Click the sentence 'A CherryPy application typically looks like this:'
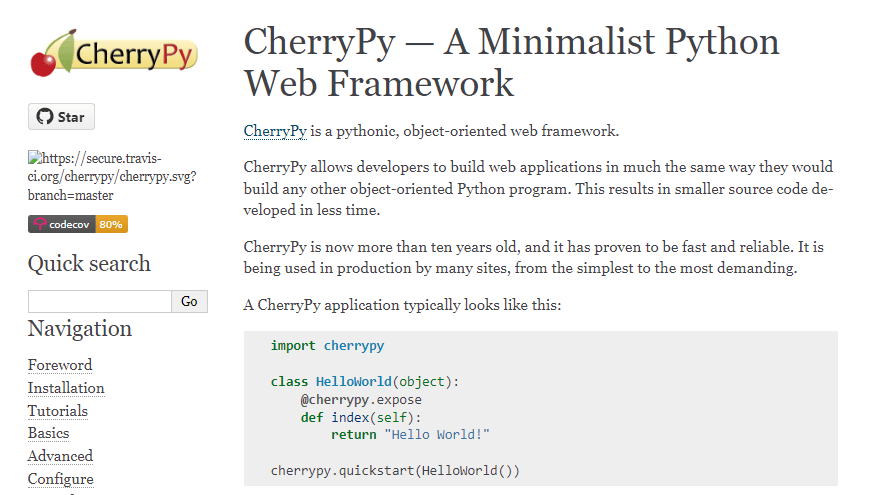 pyautogui.click(x=402, y=305)
